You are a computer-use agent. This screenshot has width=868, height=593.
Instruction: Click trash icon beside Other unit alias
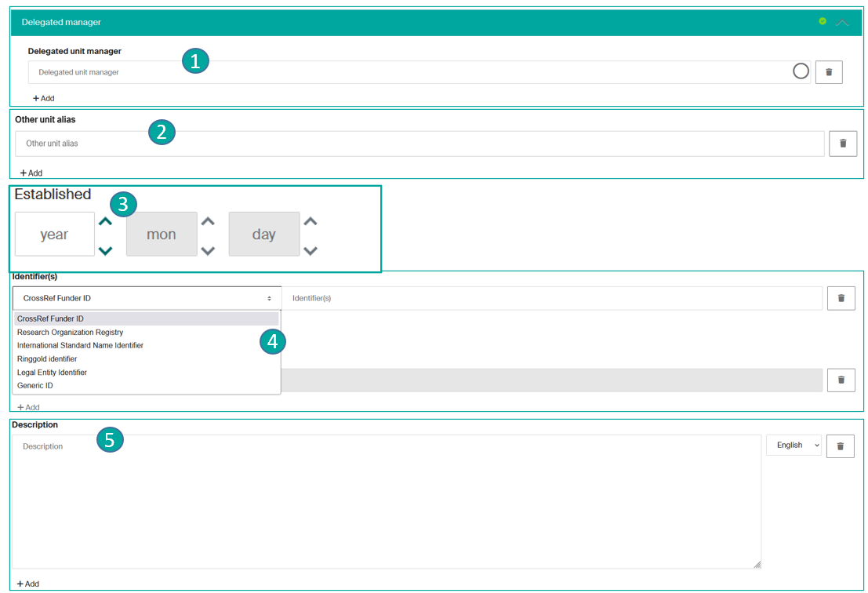coord(843,144)
